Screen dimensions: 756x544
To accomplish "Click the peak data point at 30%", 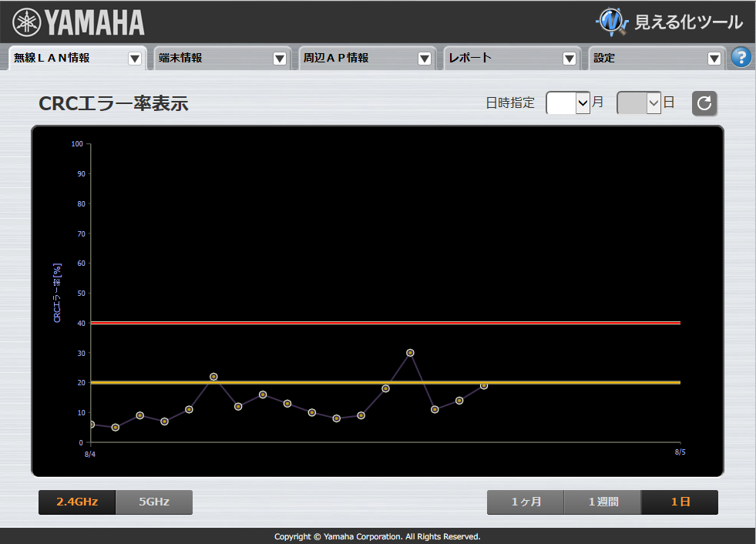I will [x=410, y=353].
